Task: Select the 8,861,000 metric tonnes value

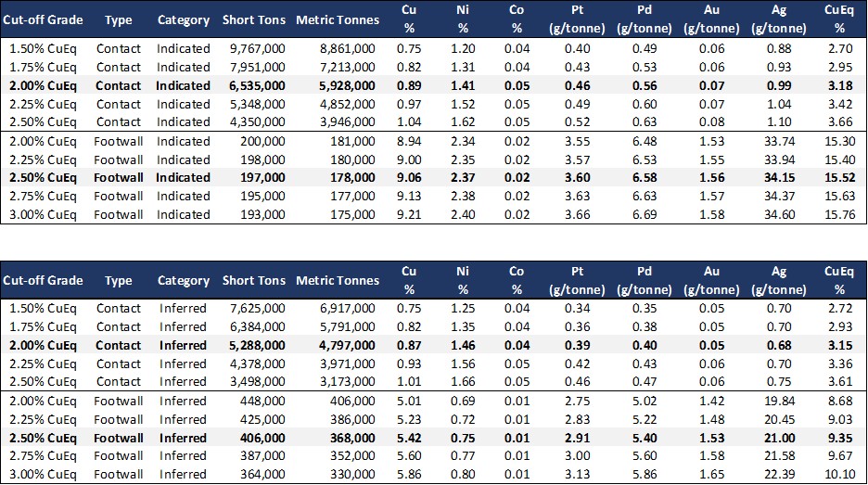Action: [344, 48]
